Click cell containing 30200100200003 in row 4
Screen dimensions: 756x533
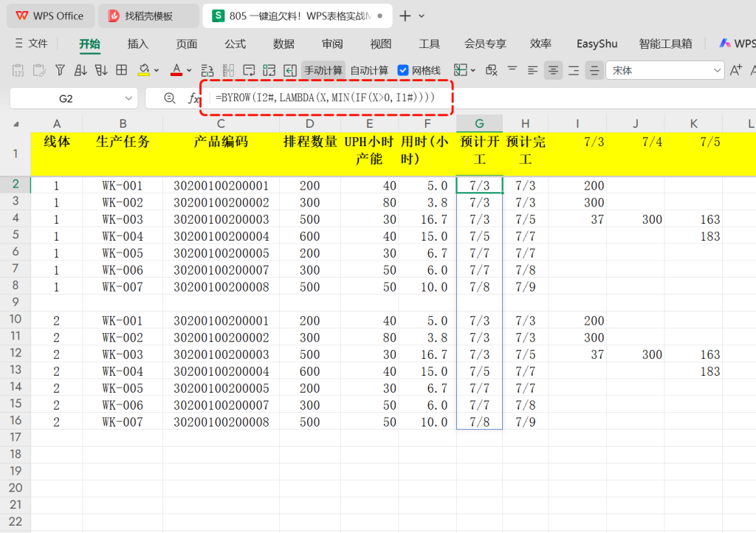pos(221,219)
